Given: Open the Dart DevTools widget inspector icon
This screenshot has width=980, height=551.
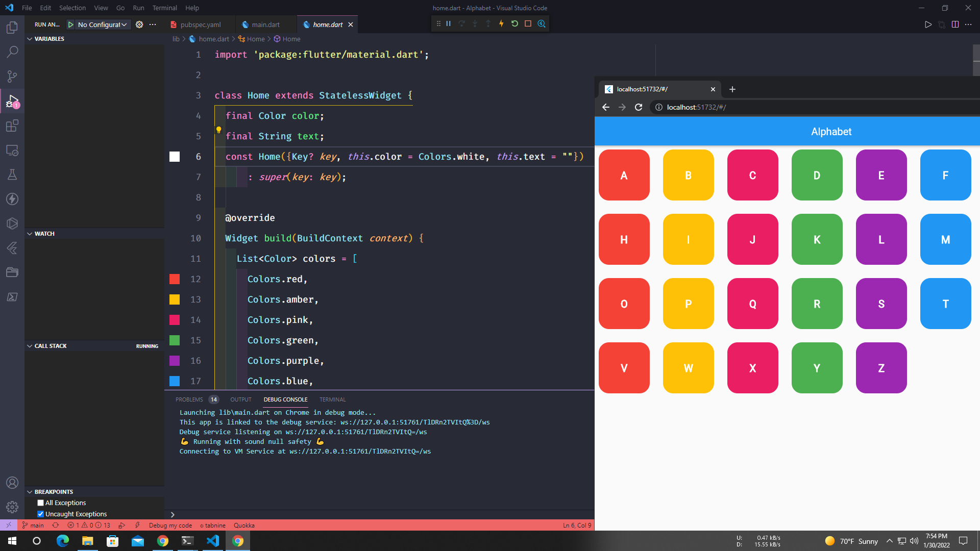Looking at the screenshot, I should pyautogui.click(x=542, y=24).
